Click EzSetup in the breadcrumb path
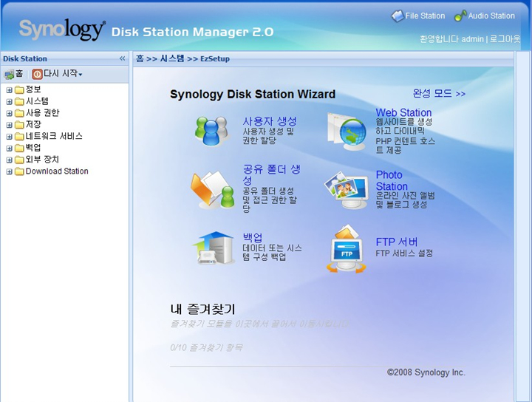Viewport: 532px width, 402px height. [x=215, y=58]
